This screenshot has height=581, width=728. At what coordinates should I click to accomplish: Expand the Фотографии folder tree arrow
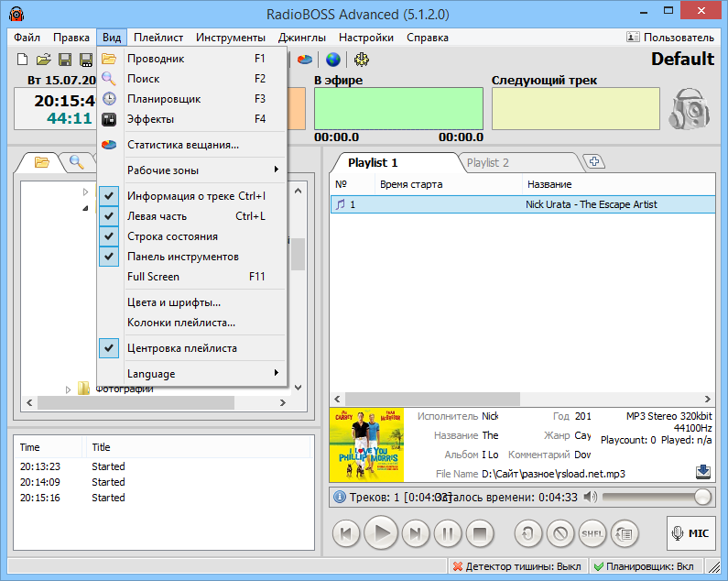(x=69, y=389)
